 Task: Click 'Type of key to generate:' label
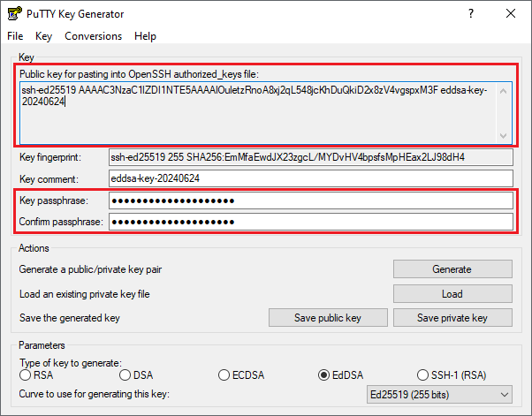pos(70,363)
